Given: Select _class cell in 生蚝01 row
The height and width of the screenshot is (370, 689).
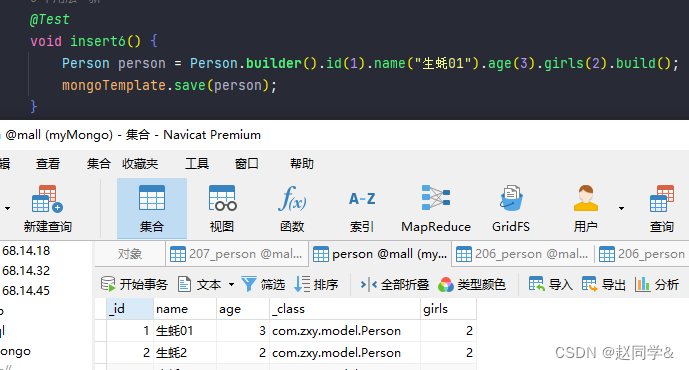Looking at the screenshot, I should pos(345,331).
